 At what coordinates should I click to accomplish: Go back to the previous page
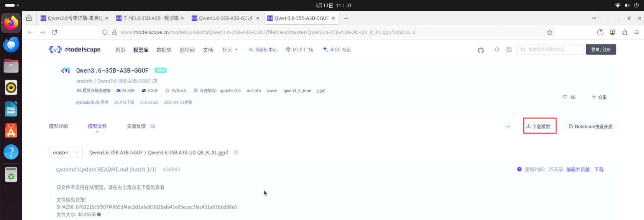coord(30,32)
